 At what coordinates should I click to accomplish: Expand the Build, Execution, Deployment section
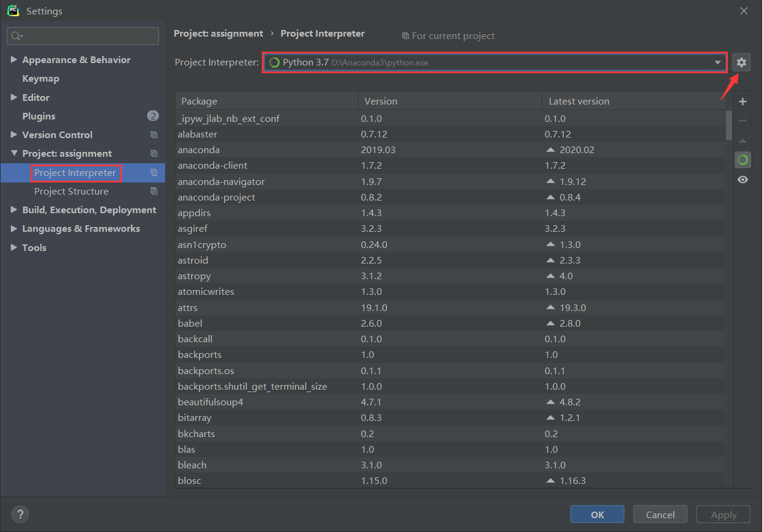tap(14, 210)
